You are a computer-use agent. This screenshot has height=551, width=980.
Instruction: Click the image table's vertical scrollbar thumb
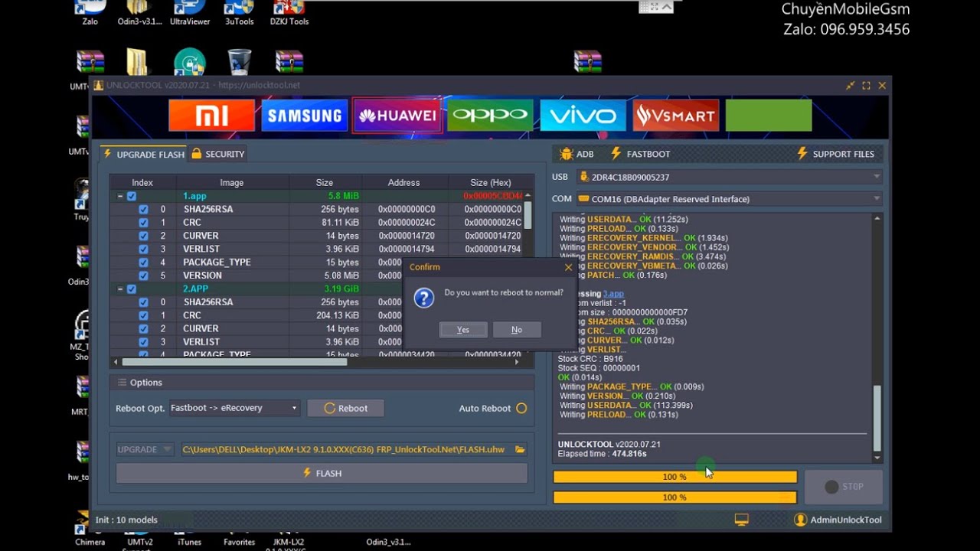(x=528, y=214)
